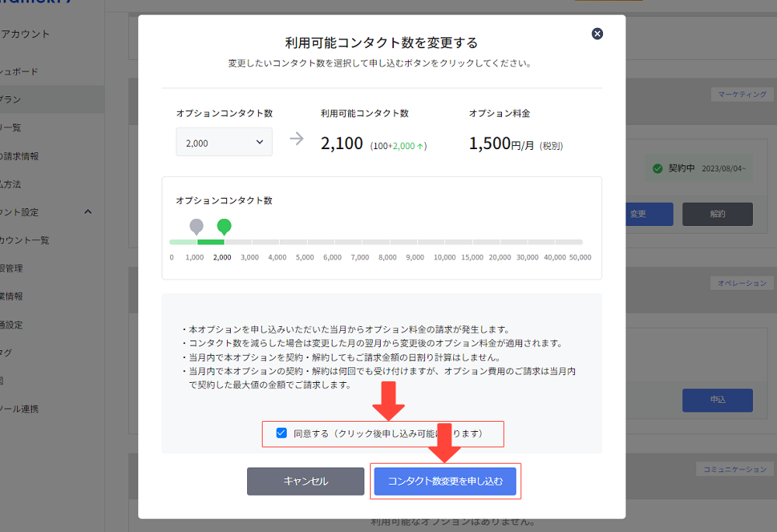Screen dimensions: 777x532
Task: Click the gray slider marker pin
Action: [x=197, y=227]
